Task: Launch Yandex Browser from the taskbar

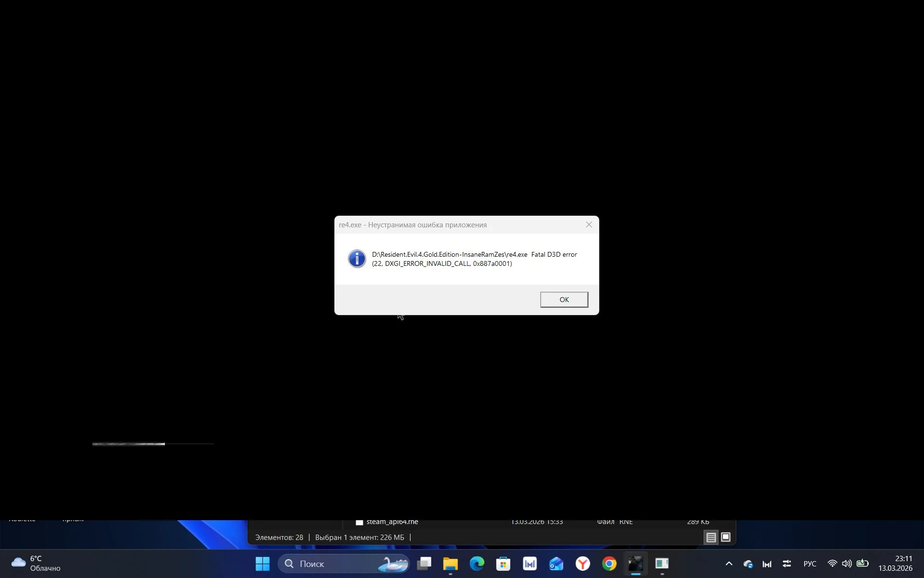Action: click(583, 564)
